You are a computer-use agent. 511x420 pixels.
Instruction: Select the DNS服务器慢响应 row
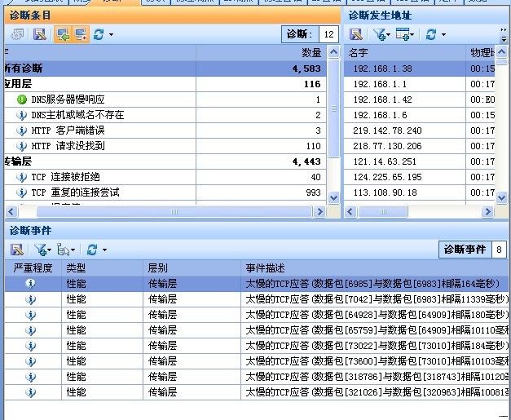165,99
